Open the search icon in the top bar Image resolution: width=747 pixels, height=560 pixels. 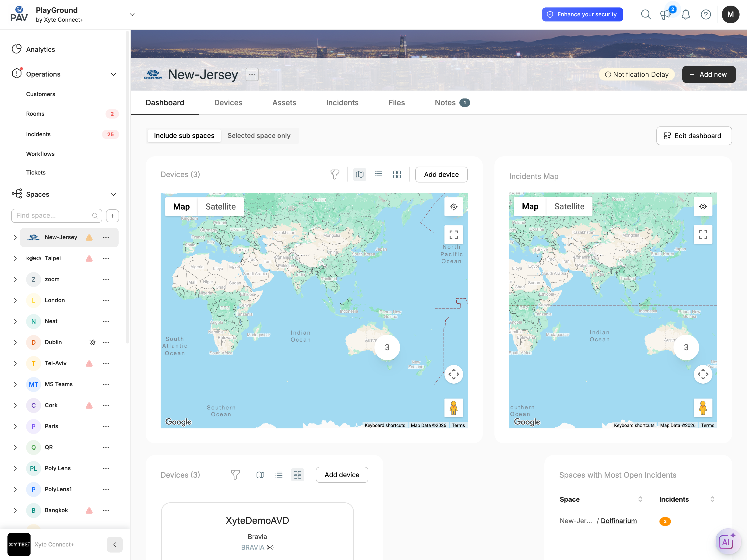coord(646,14)
